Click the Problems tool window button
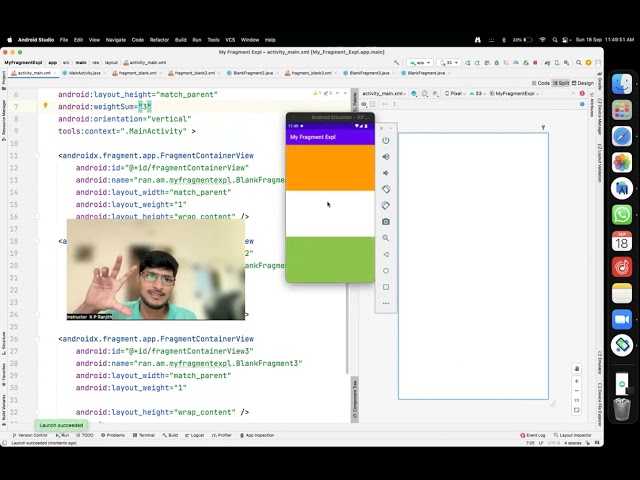The image size is (640, 480). pyautogui.click(x=113, y=435)
